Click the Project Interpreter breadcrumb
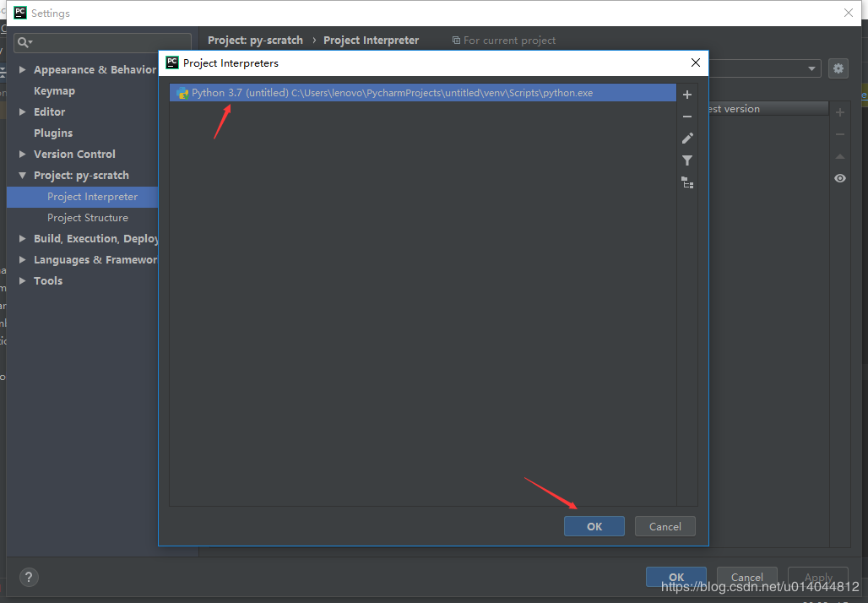868x603 pixels. click(371, 41)
